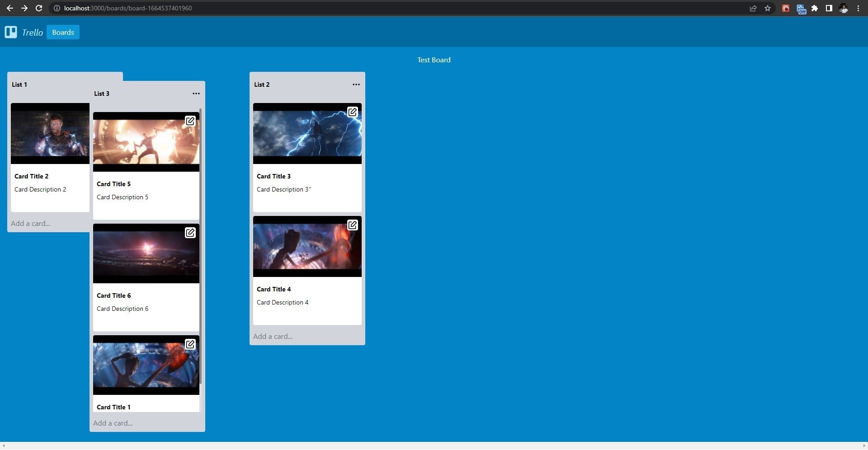Focus the browser address bar URL

pyautogui.click(x=128, y=8)
